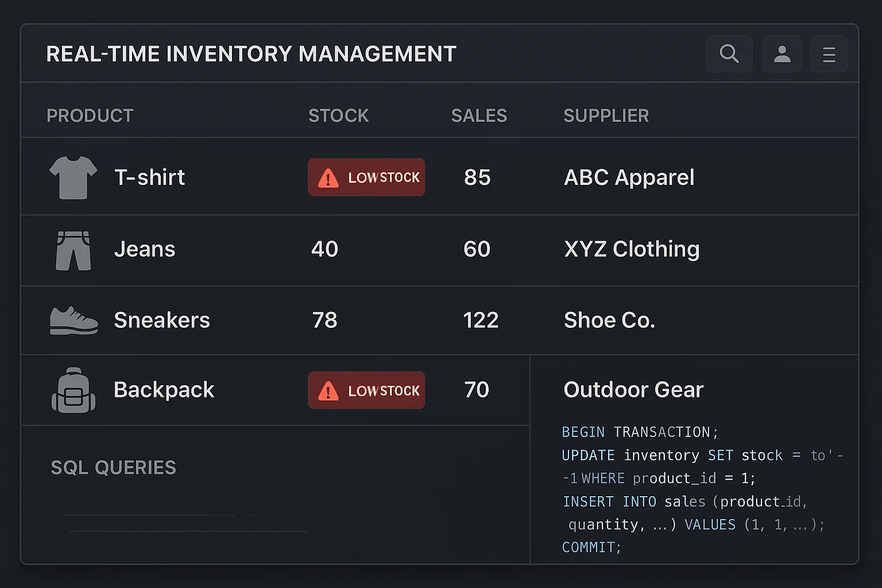Open the user profile icon

pyautogui.click(x=782, y=54)
